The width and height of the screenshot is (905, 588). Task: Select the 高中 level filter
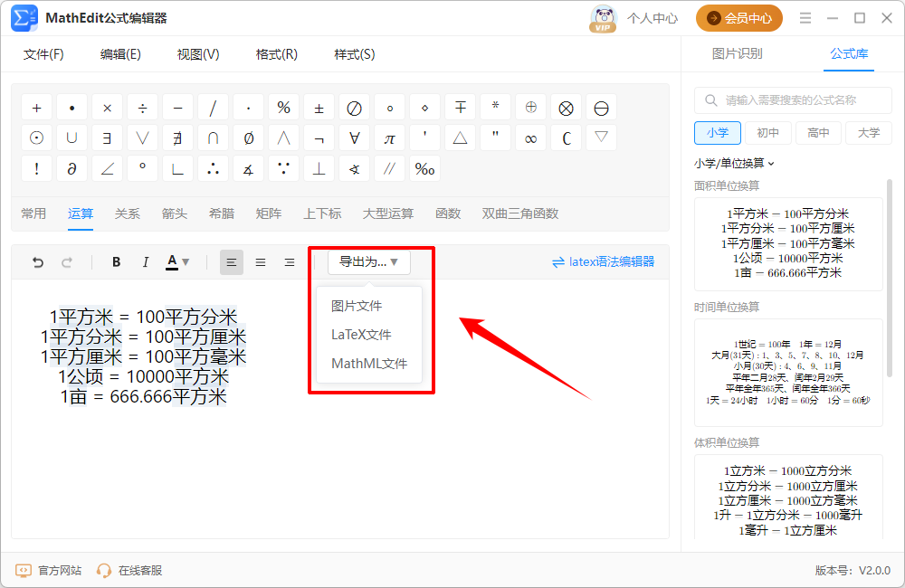[x=818, y=133]
